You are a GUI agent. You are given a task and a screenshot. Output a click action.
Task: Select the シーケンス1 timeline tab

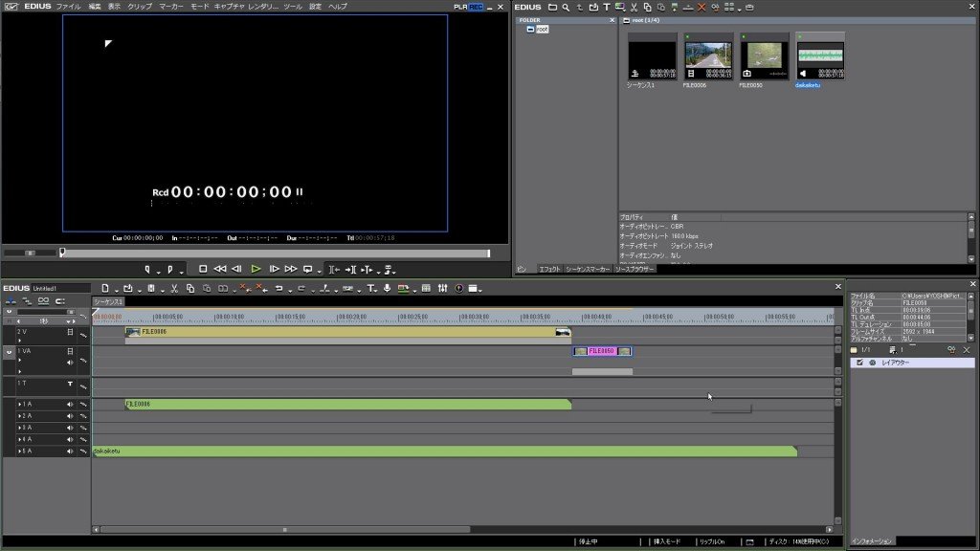click(x=109, y=301)
